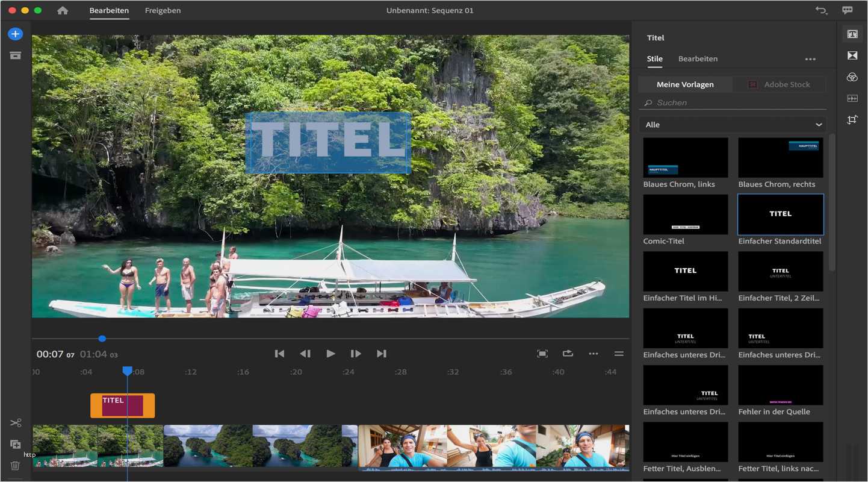Select the TITEL clip on the timeline
The width and height of the screenshot is (868, 482).
[x=123, y=405]
